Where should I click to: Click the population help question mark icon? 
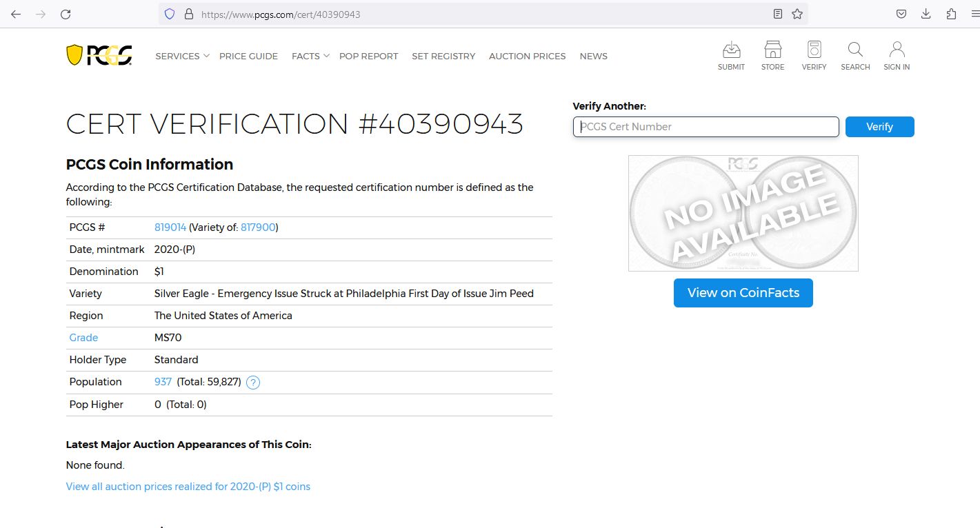253,383
